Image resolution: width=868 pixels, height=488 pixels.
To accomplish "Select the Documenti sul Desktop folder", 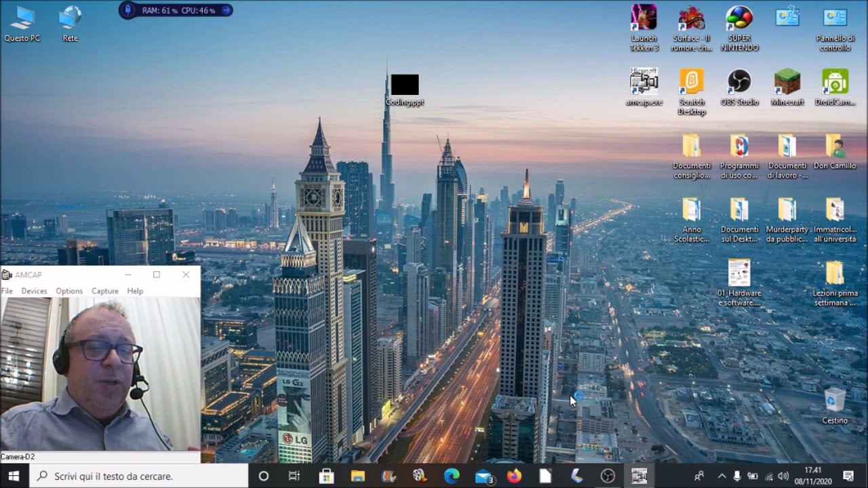I will pyautogui.click(x=739, y=220).
